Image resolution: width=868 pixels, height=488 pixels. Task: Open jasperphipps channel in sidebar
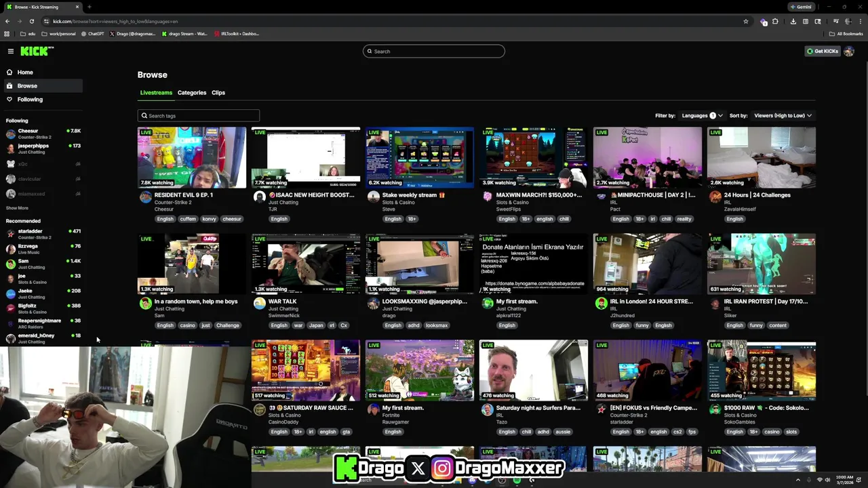pyautogui.click(x=42, y=148)
